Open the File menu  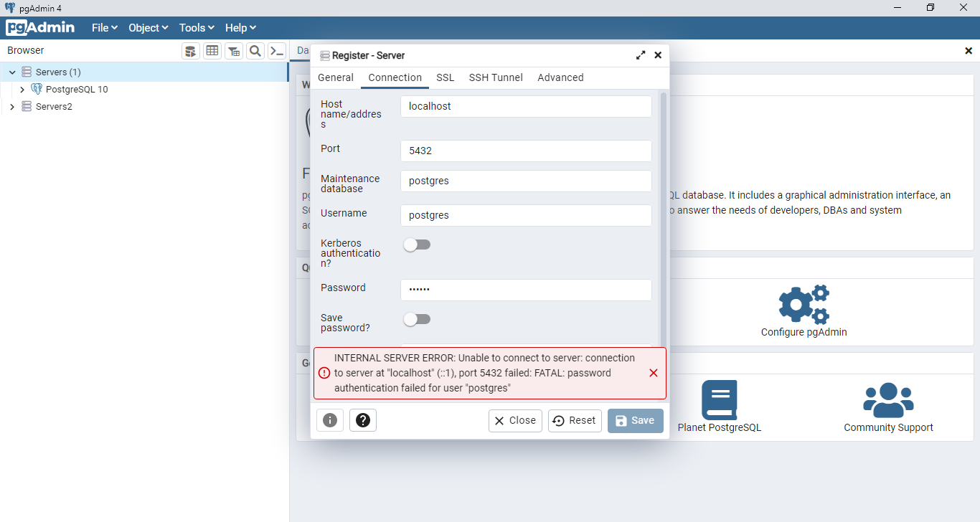click(104, 27)
